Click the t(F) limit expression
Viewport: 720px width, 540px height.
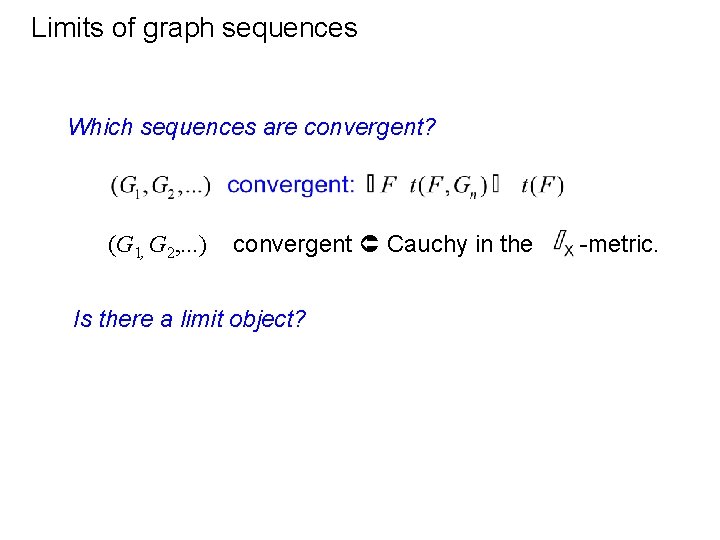click(542, 186)
